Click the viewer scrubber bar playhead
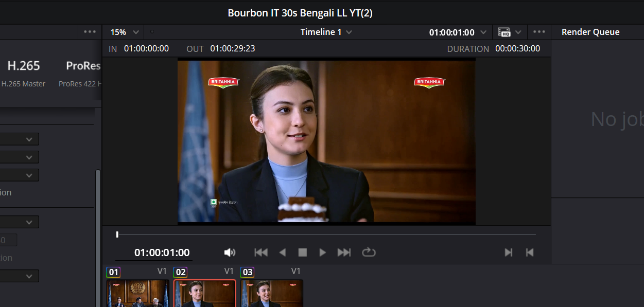 pos(117,234)
